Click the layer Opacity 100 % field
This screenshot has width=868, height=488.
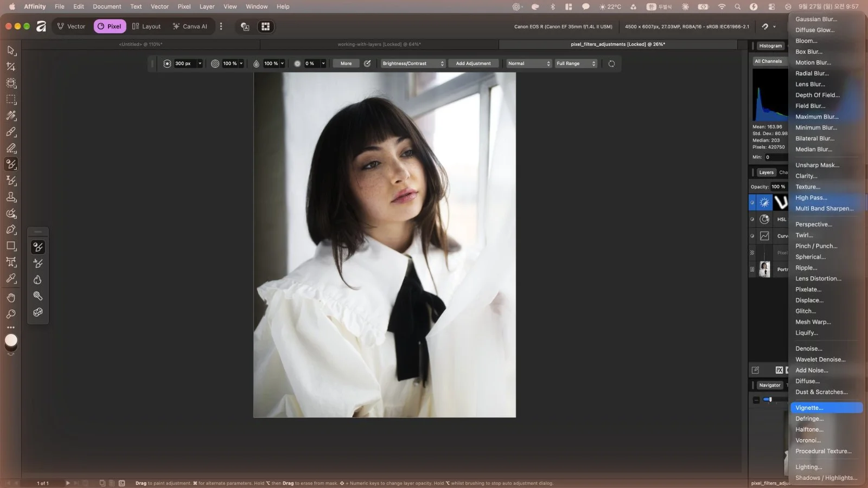tap(778, 187)
